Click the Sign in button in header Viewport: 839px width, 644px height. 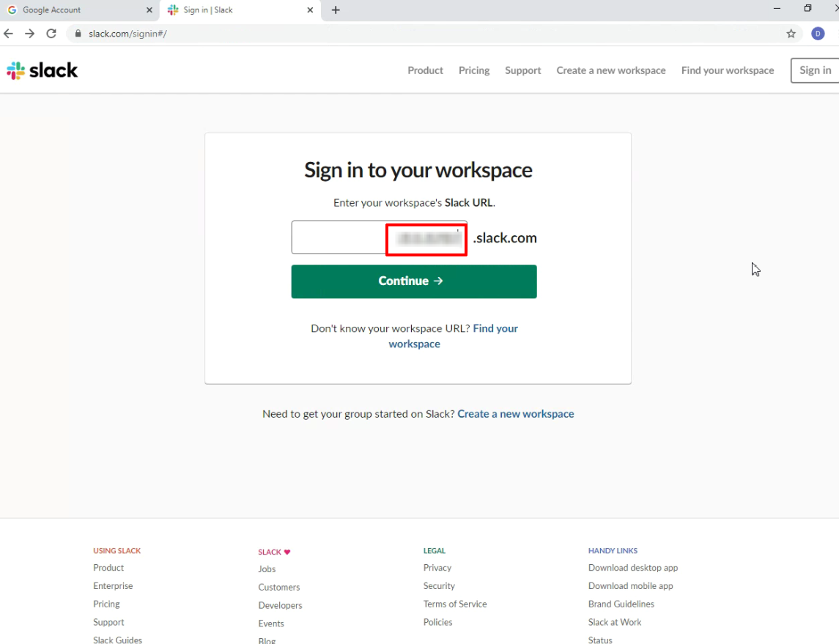(815, 70)
